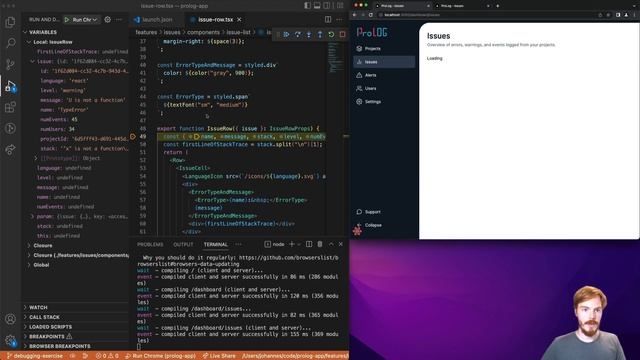
Task: Toggle bottom panel layout button
Action: [317, 6]
